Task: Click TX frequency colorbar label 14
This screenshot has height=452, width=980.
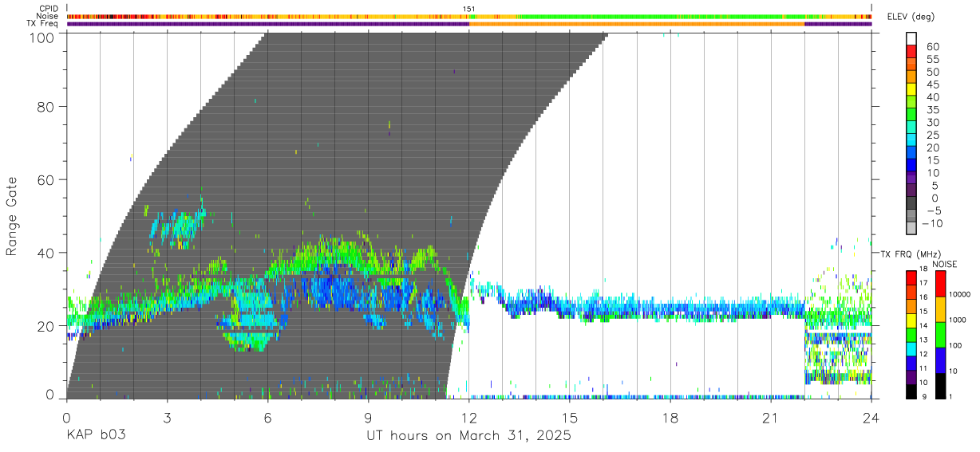Action: click(x=924, y=325)
